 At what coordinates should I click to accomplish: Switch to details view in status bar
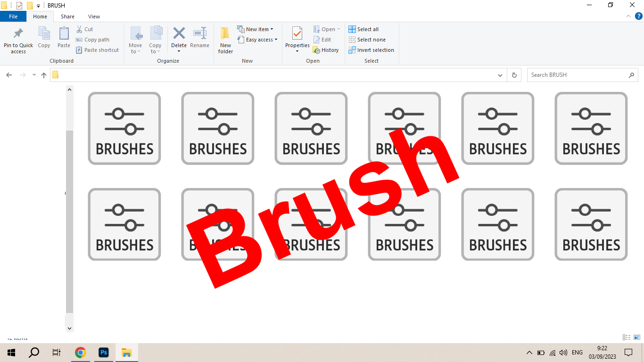(x=627, y=337)
